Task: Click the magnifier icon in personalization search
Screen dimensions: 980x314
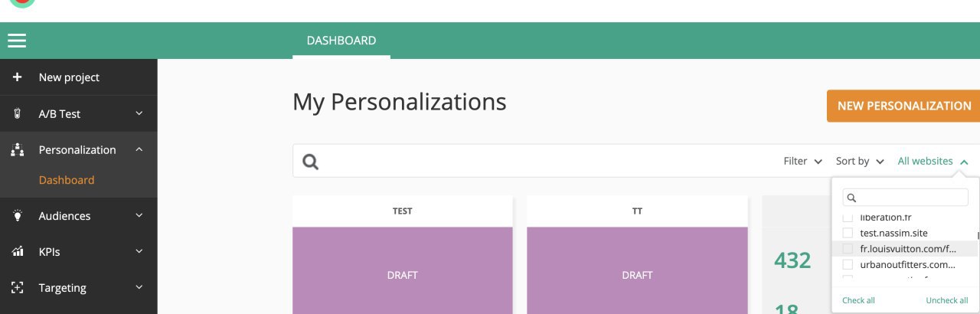Action: coord(310,162)
